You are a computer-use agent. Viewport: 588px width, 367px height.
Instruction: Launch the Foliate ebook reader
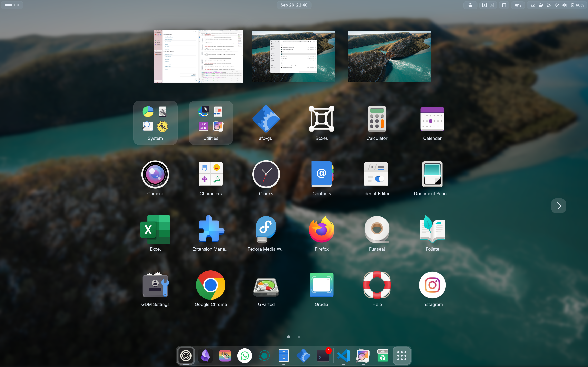point(432,229)
